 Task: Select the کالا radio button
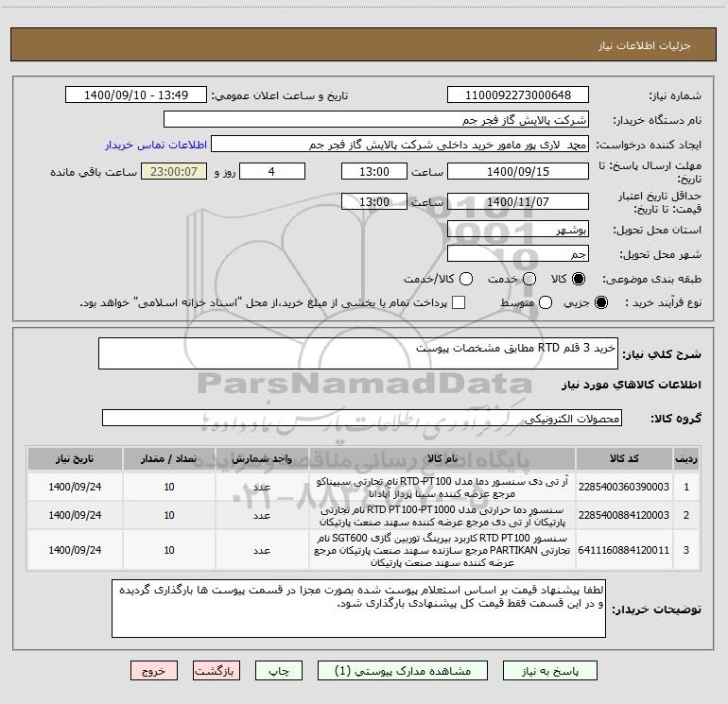click(x=579, y=279)
